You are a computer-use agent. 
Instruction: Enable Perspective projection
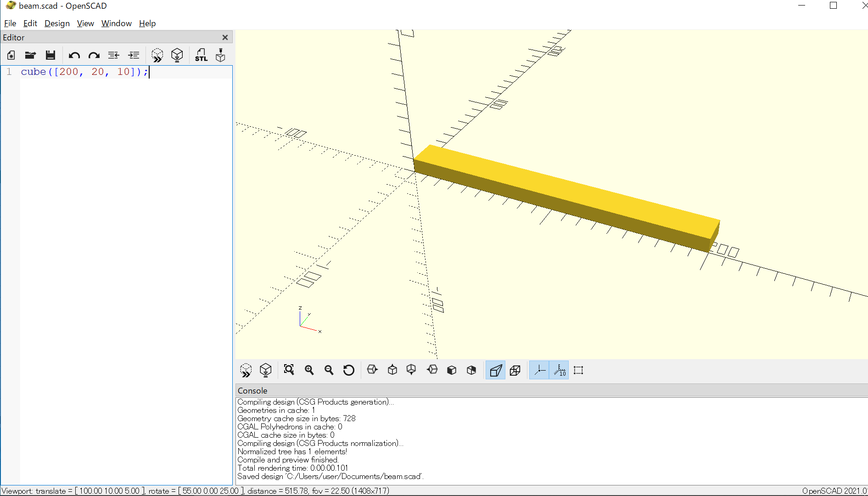495,370
